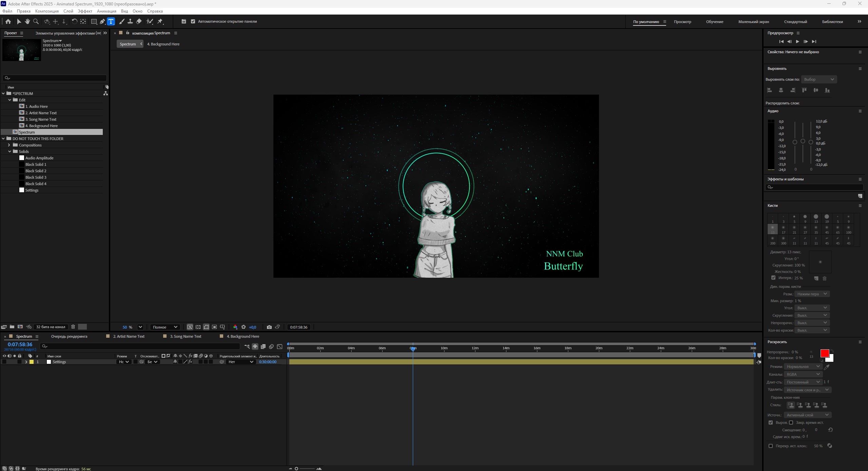Select the Puppet Pin tool
Viewport: 868px width, 471px height.
point(160,21)
